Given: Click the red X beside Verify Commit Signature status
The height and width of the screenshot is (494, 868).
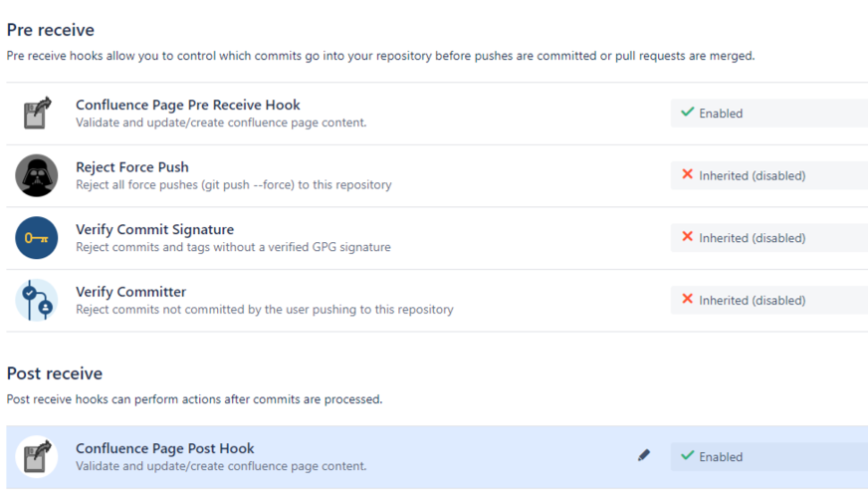Looking at the screenshot, I should click(687, 237).
